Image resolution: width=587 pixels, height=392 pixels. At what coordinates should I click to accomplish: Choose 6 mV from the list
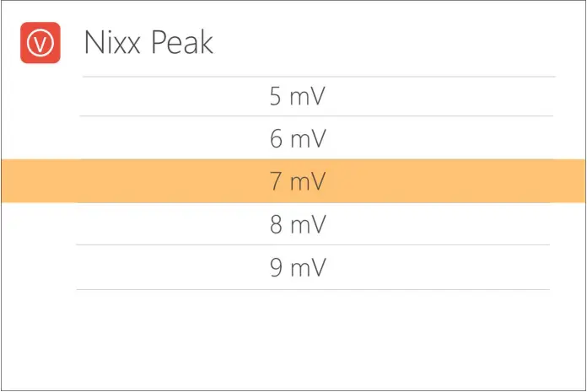(x=297, y=139)
